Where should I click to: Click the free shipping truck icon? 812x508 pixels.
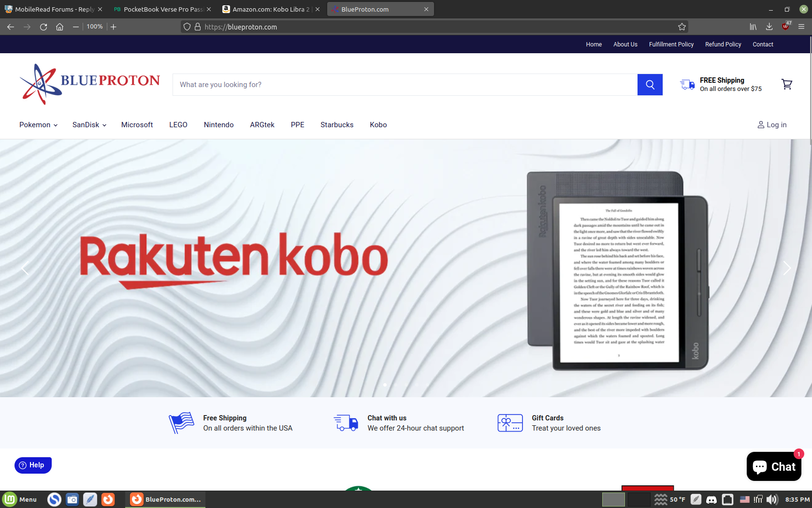[687, 85]
